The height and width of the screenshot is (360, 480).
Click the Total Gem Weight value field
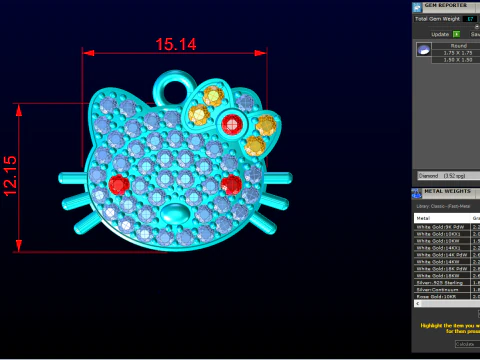[470, 19]
